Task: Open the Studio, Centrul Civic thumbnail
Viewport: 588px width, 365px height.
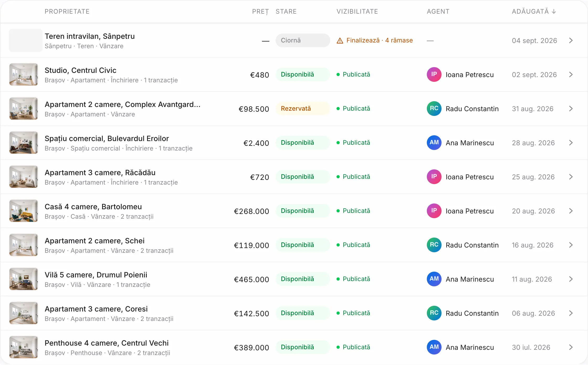Action: coord(24,74)
